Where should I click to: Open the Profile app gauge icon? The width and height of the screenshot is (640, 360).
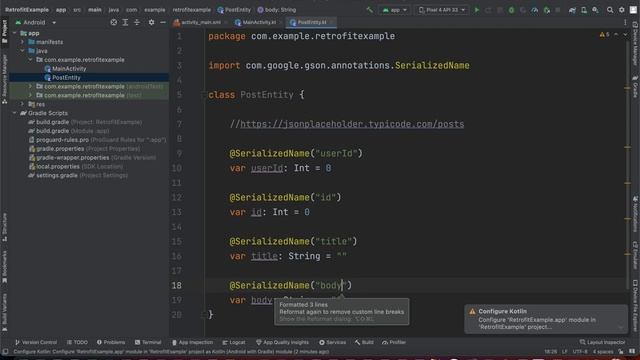(534, 10)
